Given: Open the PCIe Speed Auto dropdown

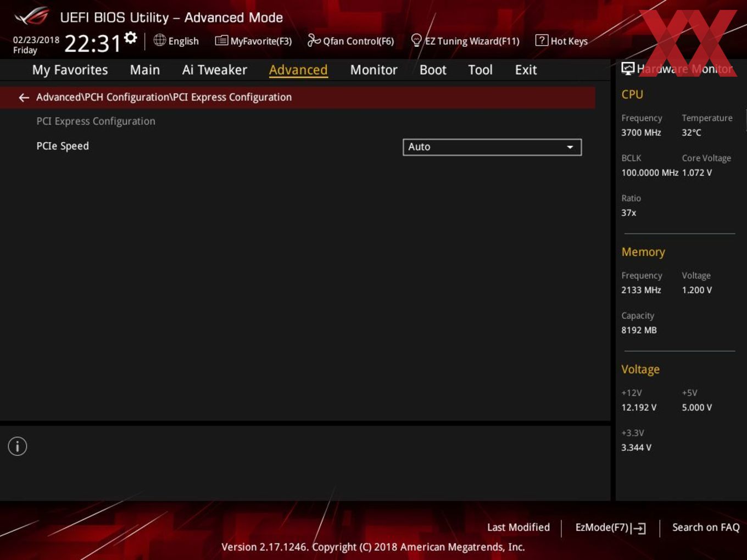Looking at the screenshot, I should 492,147.
